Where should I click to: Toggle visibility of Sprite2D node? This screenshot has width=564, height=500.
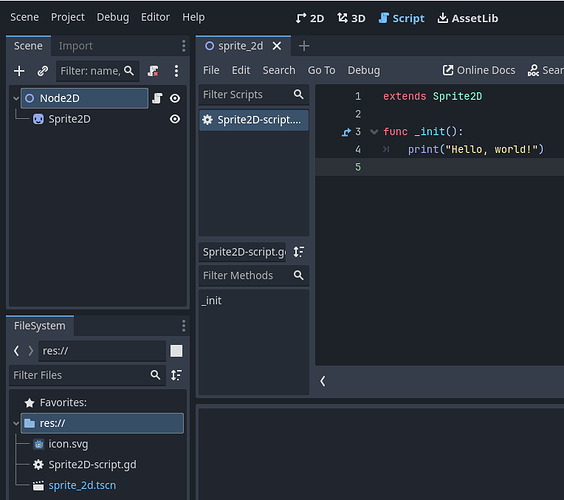[x=175, y=119]
